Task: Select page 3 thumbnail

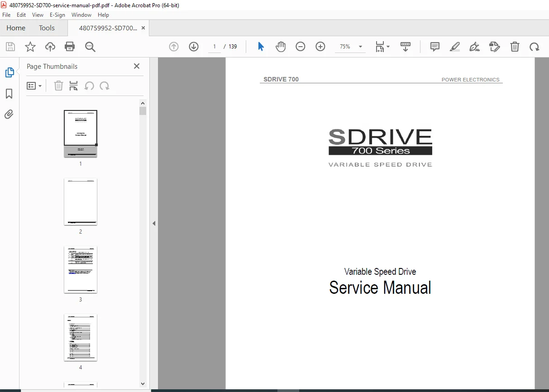Action: pyautogui.click(x=81, y=269)
